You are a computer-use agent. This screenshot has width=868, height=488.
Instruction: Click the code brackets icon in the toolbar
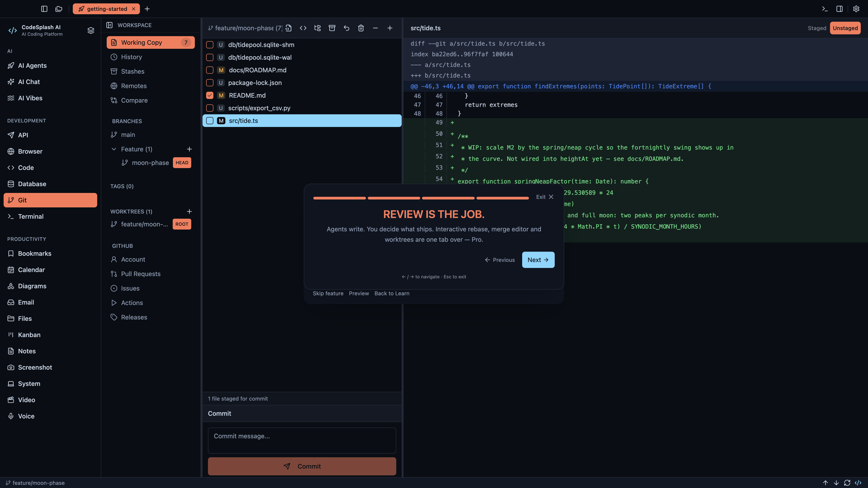click(303, 28)
